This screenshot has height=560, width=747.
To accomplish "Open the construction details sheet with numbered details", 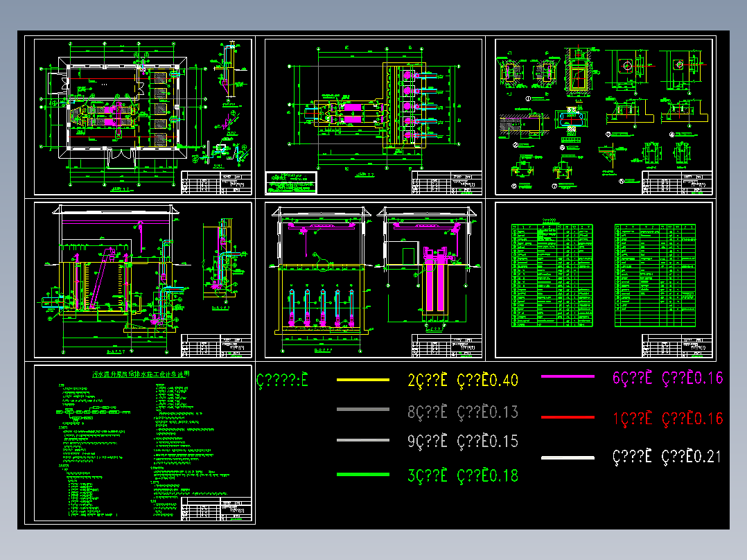I will [604, 116].
